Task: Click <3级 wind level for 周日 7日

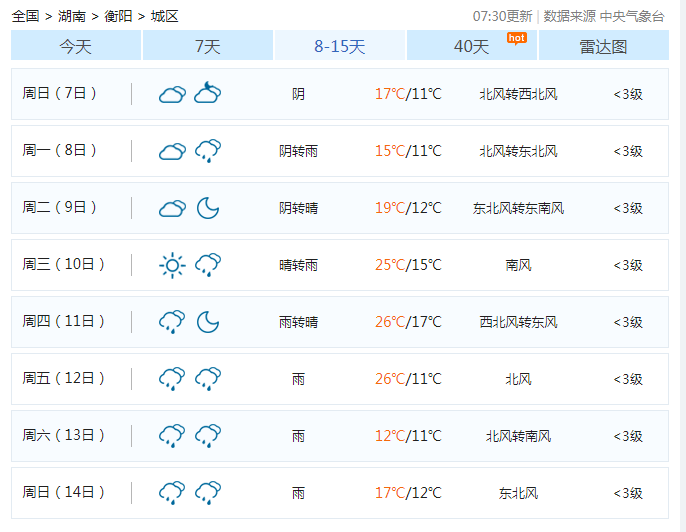Action: point(628,94)
